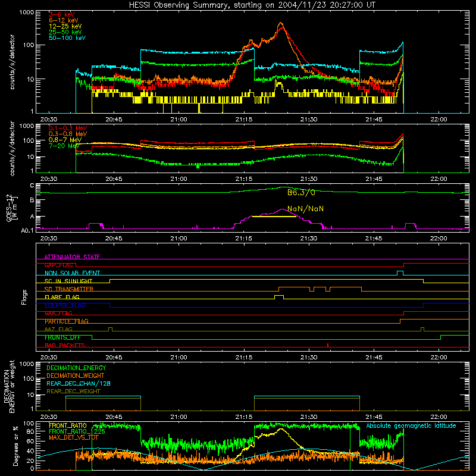Pick the 50-100 keV legend label
The width and height of the screenshot is (476, 476).
coord(67,38)
